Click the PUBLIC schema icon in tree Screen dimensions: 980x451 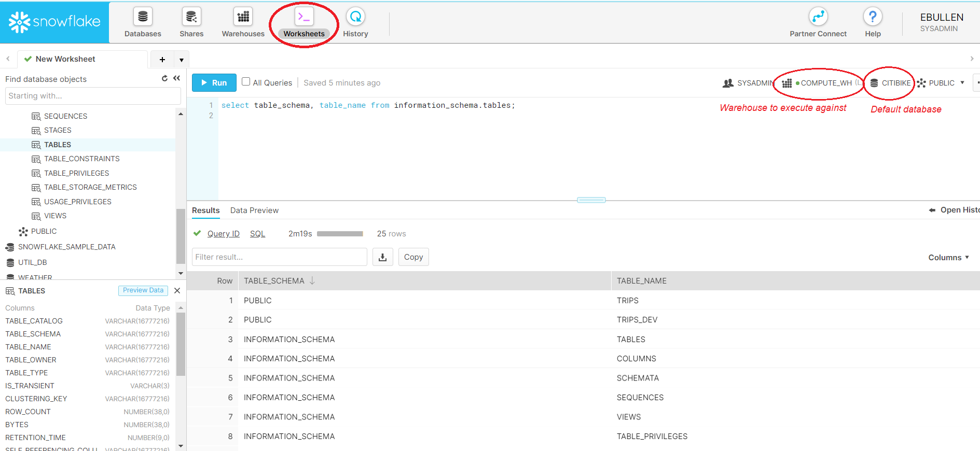pos(23,232)
